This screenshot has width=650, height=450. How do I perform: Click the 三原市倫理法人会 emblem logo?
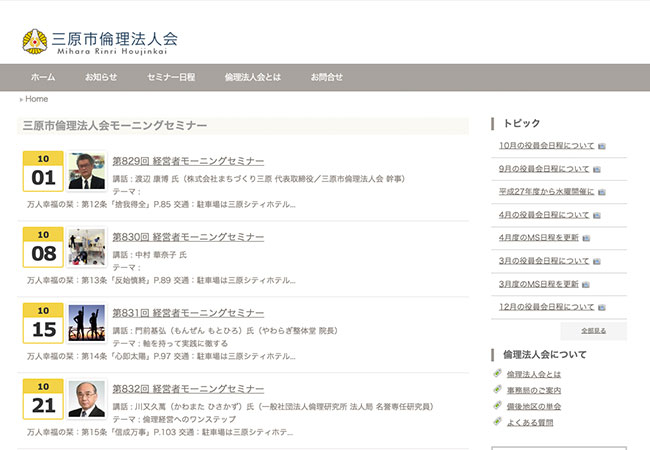click(x=34, y=41)
